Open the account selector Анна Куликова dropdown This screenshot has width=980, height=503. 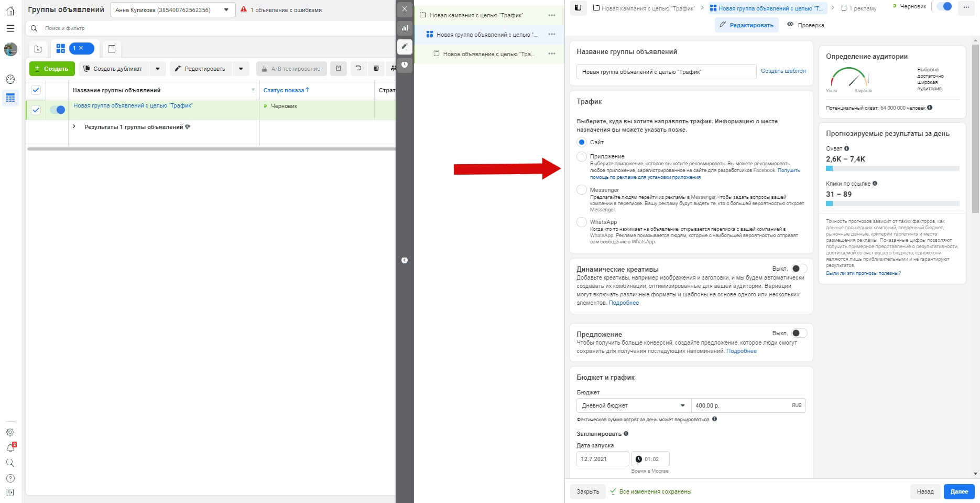(172, 10)
